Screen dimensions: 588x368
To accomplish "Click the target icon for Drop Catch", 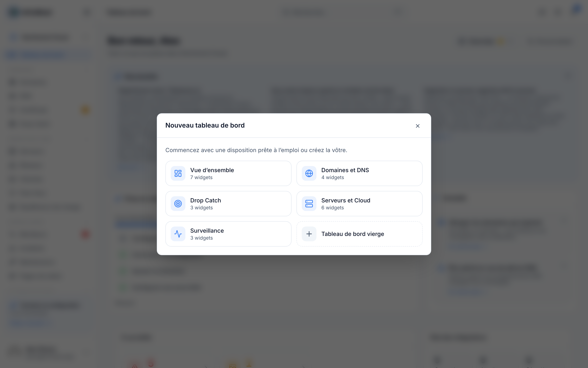I will [x=178, y=203].
